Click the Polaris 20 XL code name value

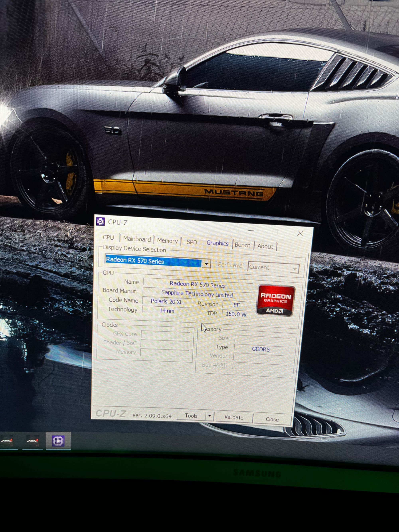(x=166, y=301)
